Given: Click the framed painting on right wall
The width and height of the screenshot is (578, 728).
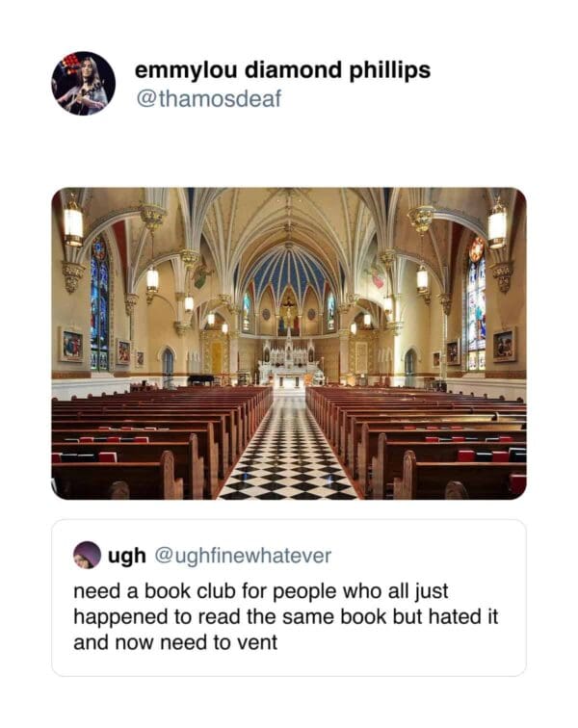Looking at the screenshot, I should pyautogui.click(x=504, y=345).
